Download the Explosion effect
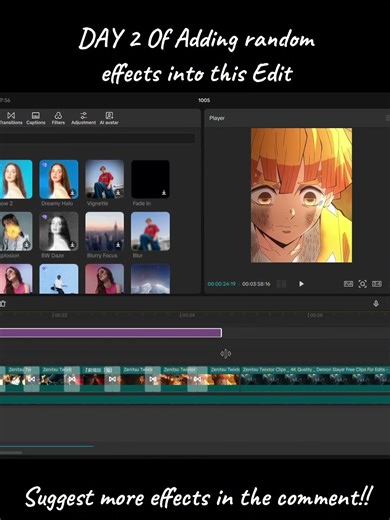The width and height of the screenshot is (390, 520). (27, 245)
